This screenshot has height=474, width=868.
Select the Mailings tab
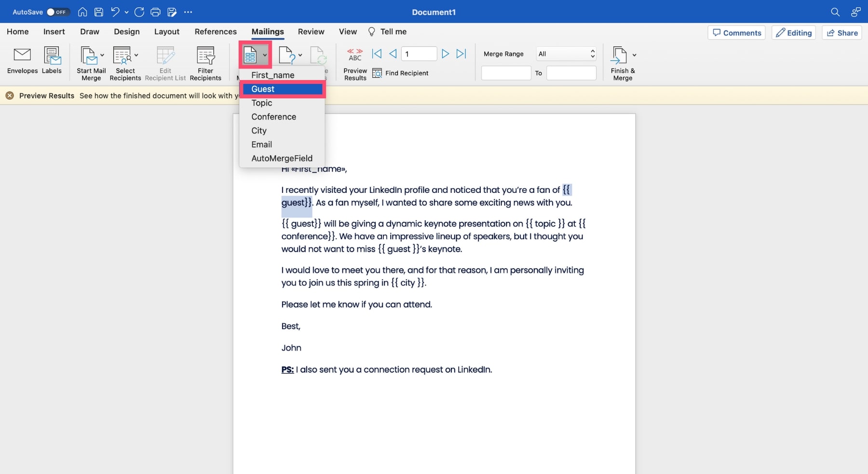268,31
